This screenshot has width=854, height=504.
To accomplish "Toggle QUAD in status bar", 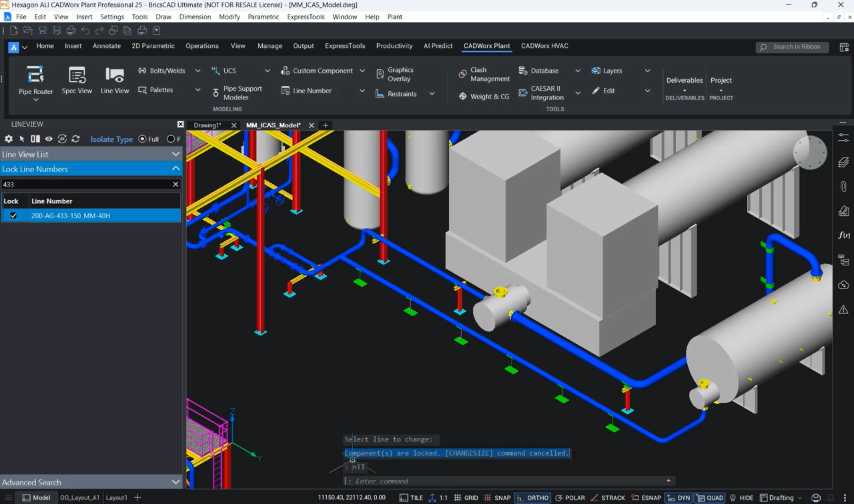I will click(x=710, y=497).
